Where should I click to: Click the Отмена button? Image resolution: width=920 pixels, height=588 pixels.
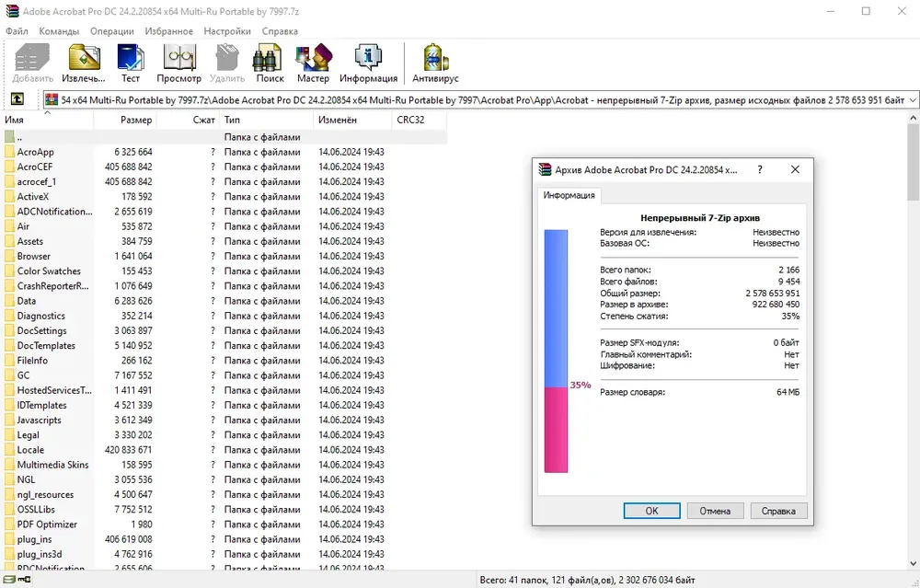pos(715,511)
